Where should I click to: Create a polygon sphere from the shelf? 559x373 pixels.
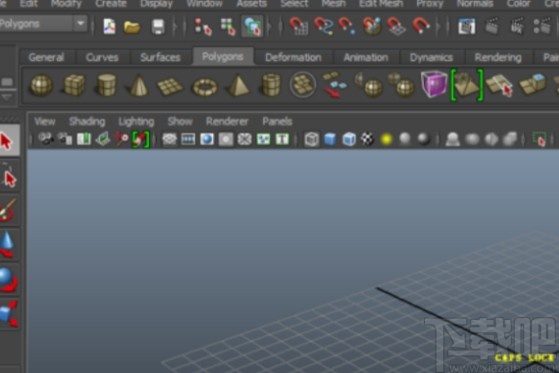click(41, 86)
